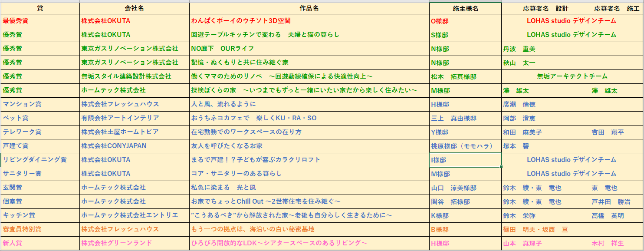Click the S様邸 cell
Image resolution: width=644 pixels, height=251 pixels.
click(x=465, y=35)
